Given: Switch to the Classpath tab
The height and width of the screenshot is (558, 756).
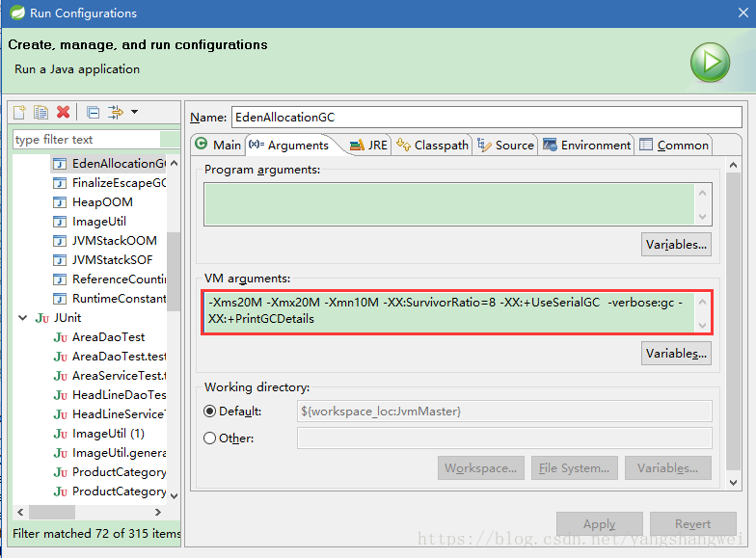Looking at the screenshot, I should [x=432, y=146].
